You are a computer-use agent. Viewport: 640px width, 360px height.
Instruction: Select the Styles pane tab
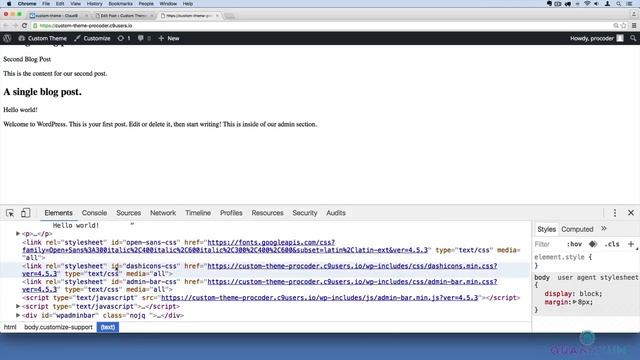click(546, 229)
